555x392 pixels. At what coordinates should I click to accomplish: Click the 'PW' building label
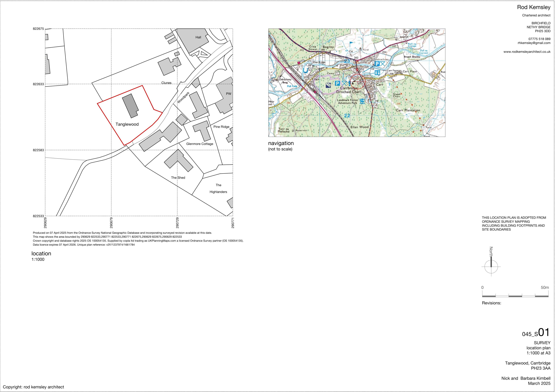click(228, 94)
